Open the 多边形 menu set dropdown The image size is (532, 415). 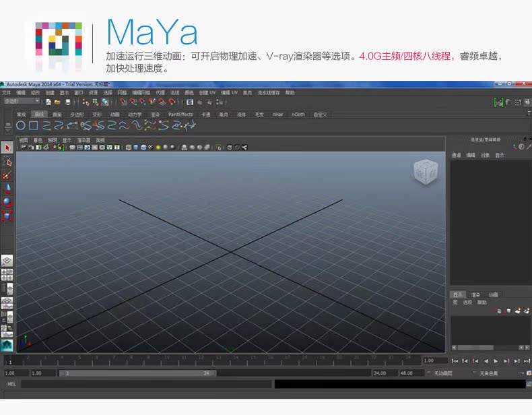[22, 101]
